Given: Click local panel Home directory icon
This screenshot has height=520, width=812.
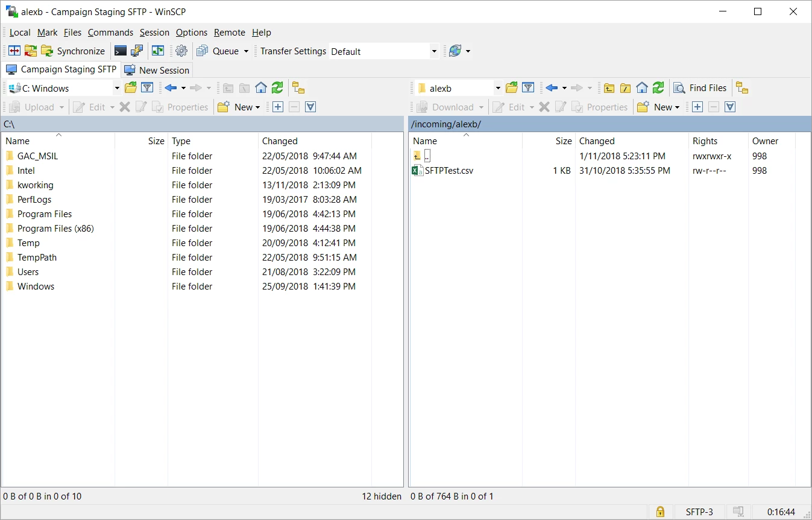Looking at the screenshot, I should [x=261, y=88].
